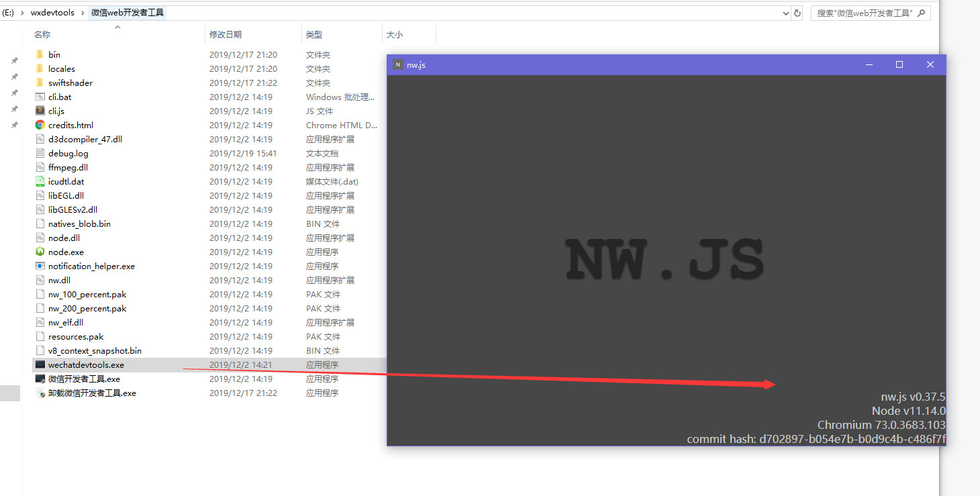The image size is (980, 496).
Task: Select the node.exe application icon
Action: (40, 252)
